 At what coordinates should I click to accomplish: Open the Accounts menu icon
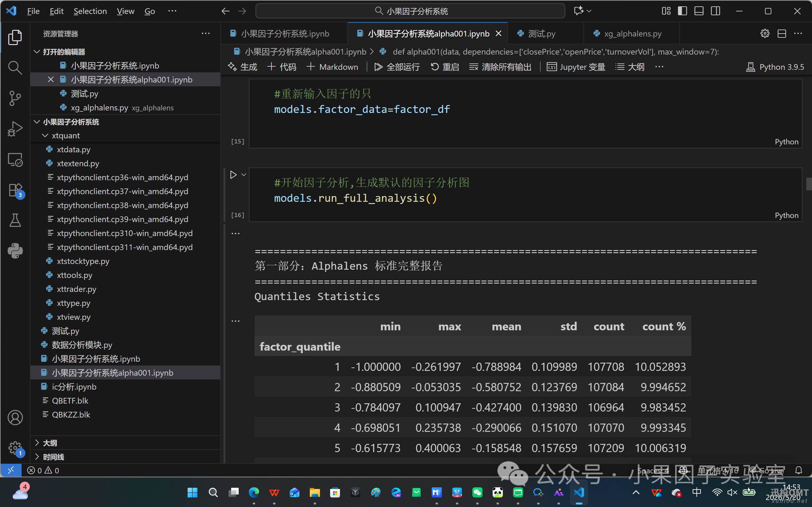15,418
